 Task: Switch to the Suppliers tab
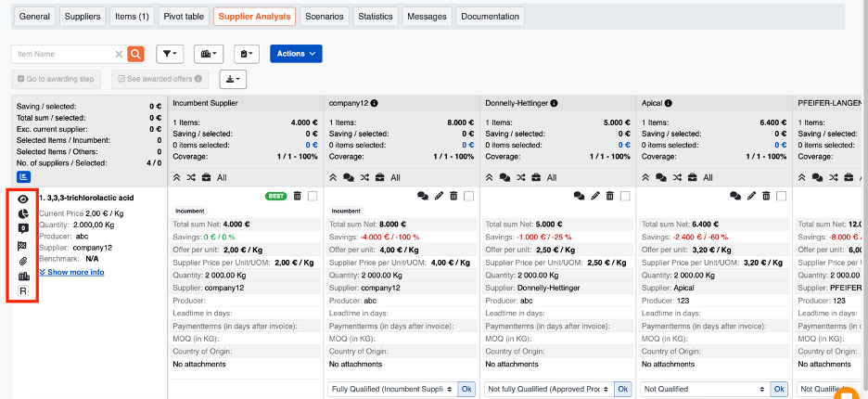click(x=83, y=17)
